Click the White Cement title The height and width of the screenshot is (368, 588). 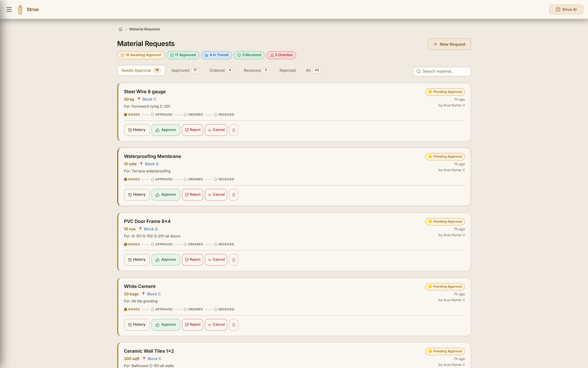[x=139, y=286]
